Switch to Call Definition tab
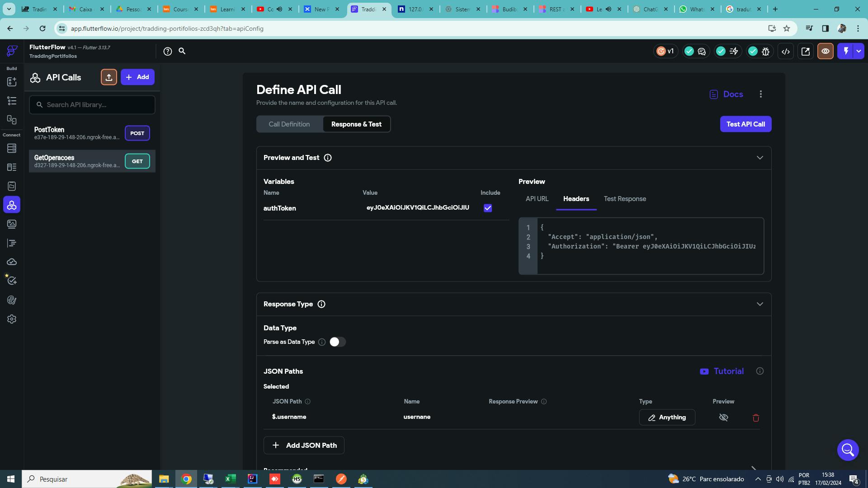868x488 pixels. coord(289,124)
